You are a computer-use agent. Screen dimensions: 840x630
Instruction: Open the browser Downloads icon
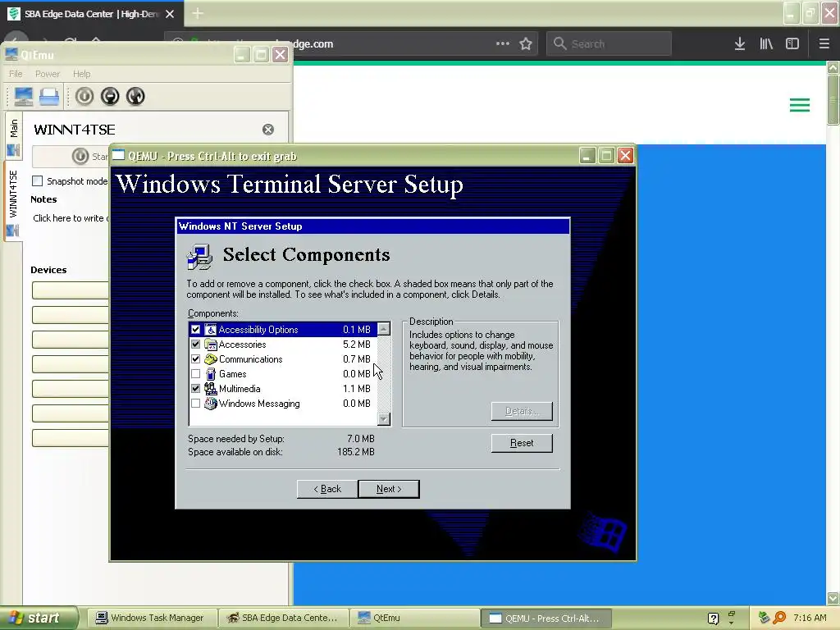tap(740, 44)
